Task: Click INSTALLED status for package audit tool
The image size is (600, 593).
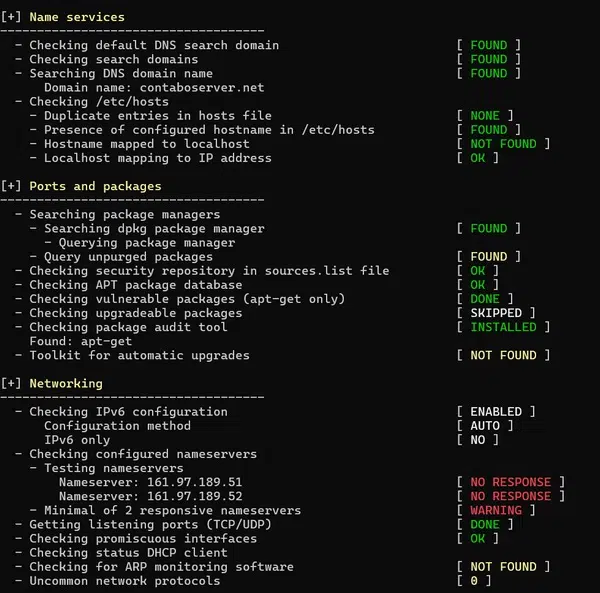Action: click(x=503, y=327)
